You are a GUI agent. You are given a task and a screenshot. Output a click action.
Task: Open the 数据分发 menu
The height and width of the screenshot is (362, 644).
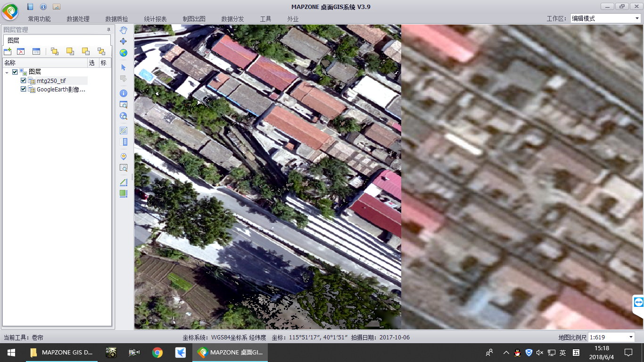coord(232,19)
